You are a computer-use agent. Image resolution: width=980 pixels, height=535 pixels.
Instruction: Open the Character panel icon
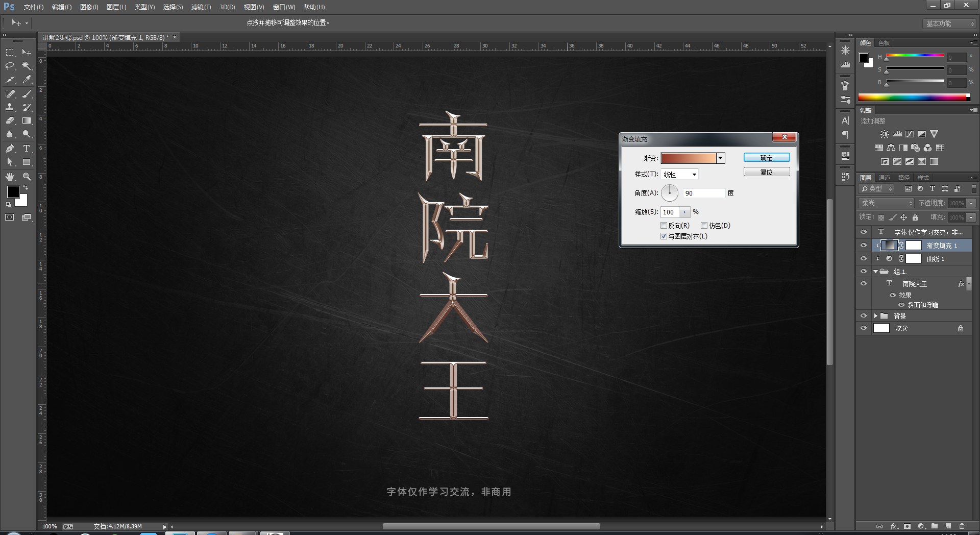pos(845,121)
